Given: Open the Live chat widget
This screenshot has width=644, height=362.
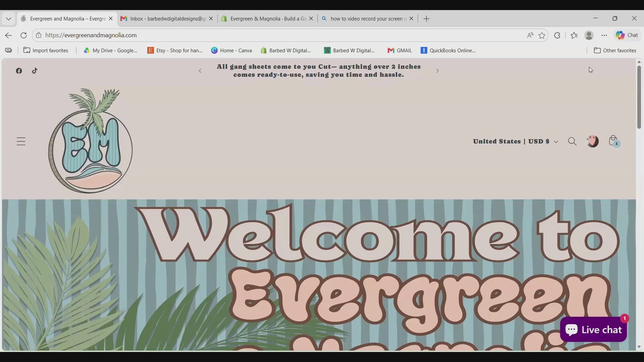Looking at the screenshot, I should point(593,329).
